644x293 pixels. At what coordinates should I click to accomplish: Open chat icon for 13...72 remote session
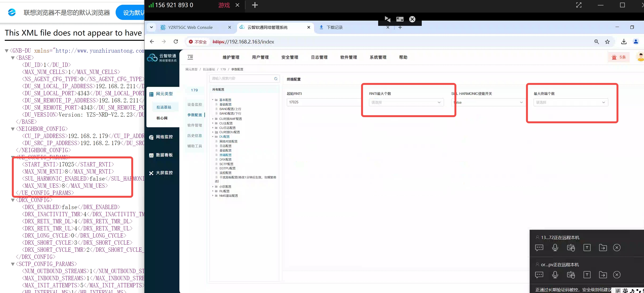point(539,248)
